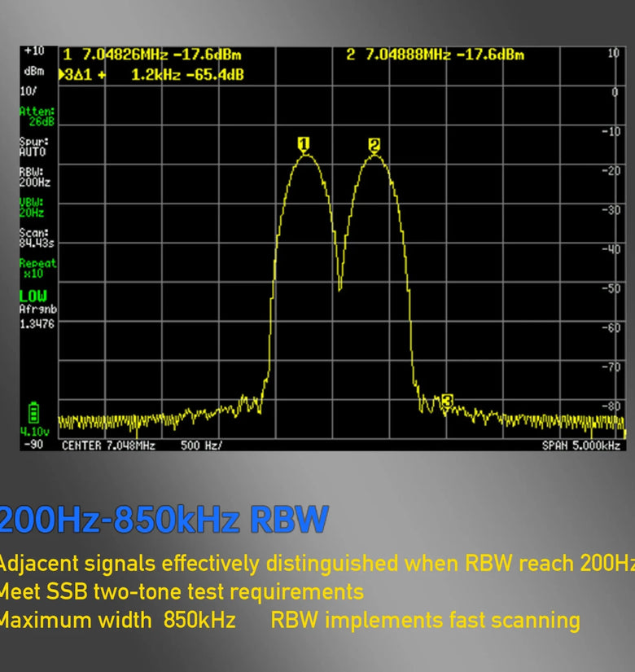
Task: Click the 10/ scale-per-division label
Action: tap(27, 91)
